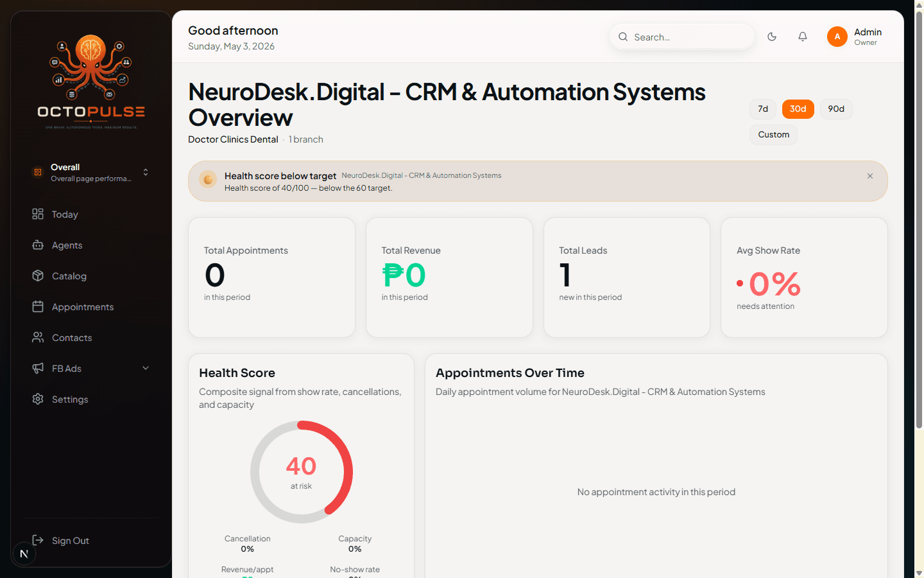Open the Total Appointments card
Screen dimensions: 924x578
(271, 277)
